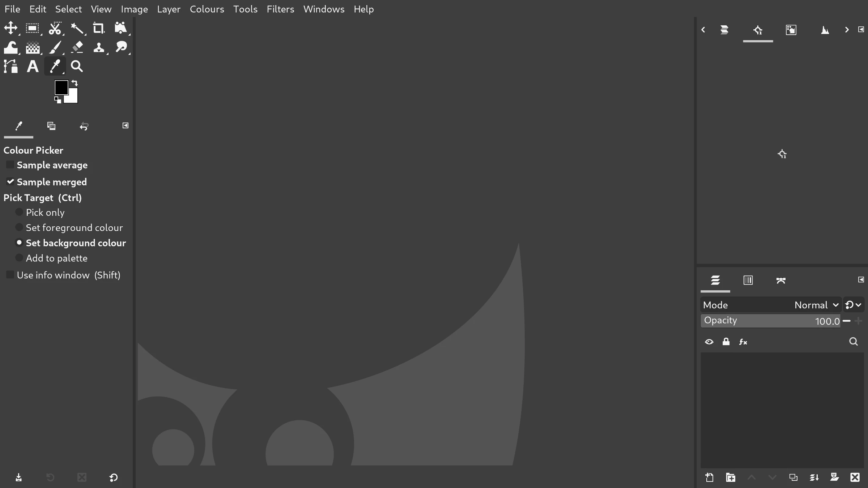Open the Colours menu
868x488 pixels.
[x=207, y=9]
